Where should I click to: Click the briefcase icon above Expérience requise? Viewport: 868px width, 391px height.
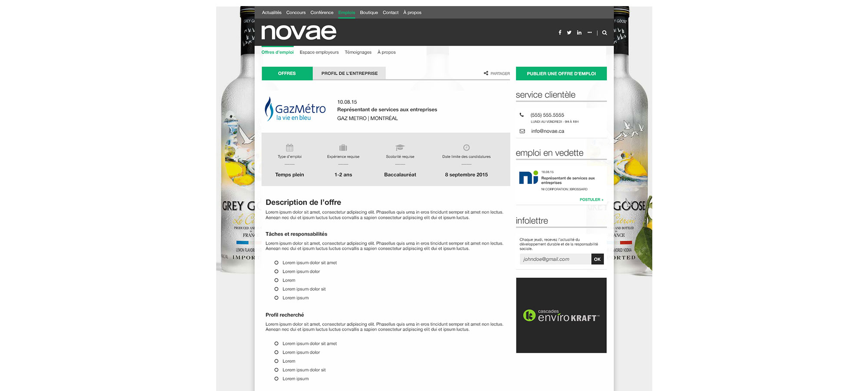tap(343, 148)
